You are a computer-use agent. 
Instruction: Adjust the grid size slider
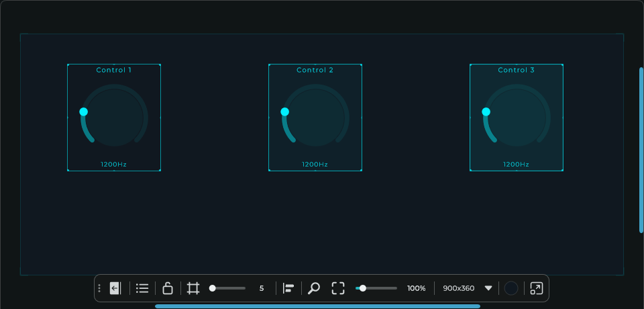pos(227,288)
